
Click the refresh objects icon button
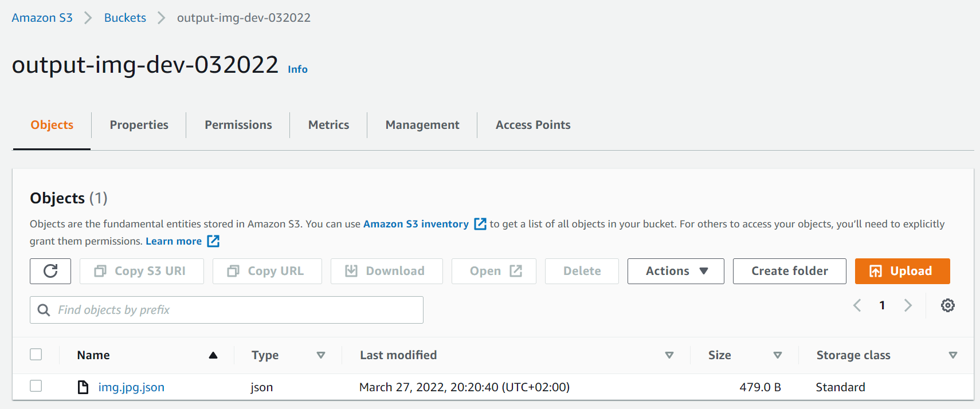[x=50, y=271]
